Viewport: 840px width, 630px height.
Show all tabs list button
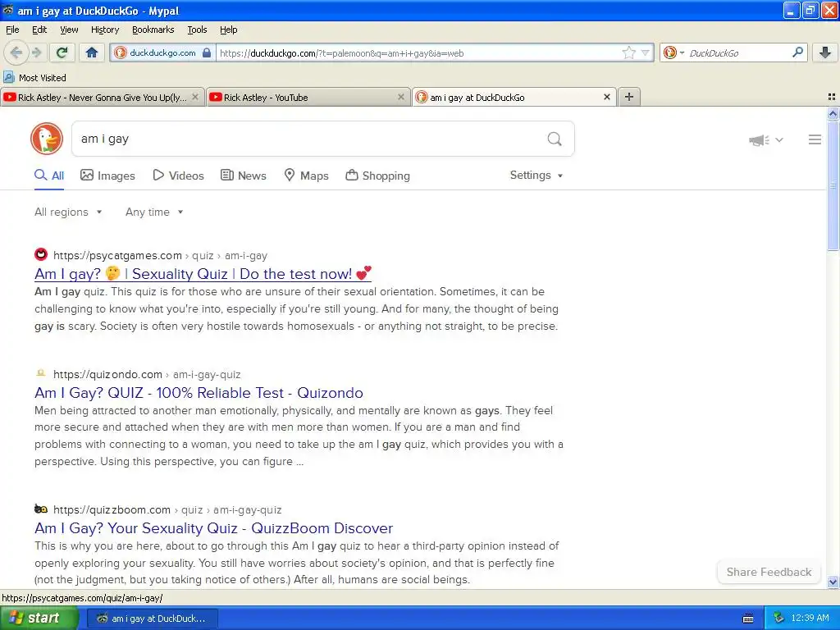[x=832, y=97]
